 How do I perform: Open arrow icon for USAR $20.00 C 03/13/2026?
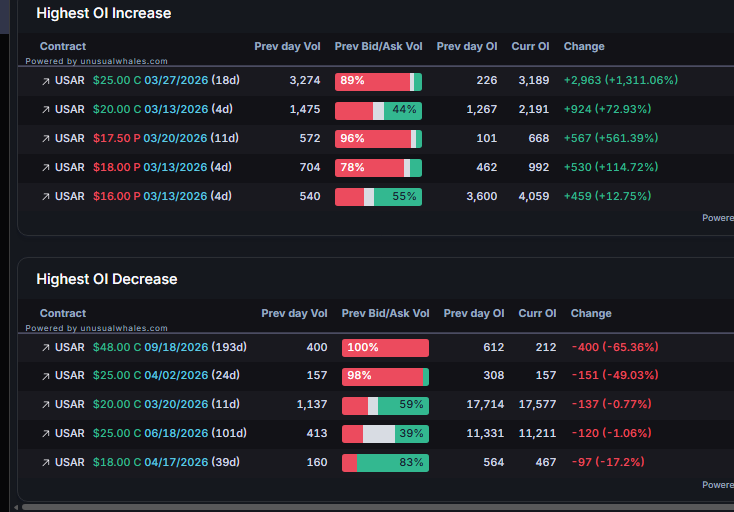pos(45,110)
